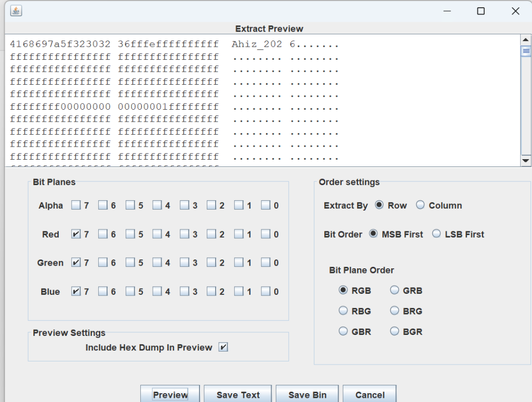Image resolution: width=532 pixels, height=402 pixels.
Task: Select BGR bit plane order
Action: coord(395,331)
